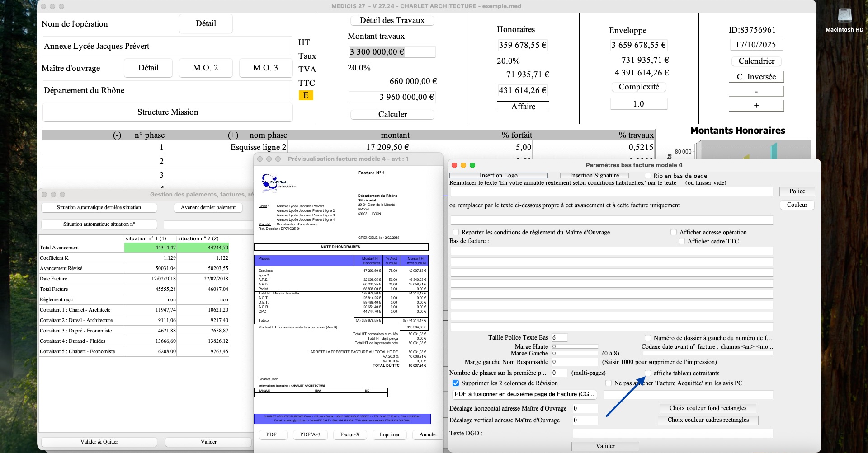Click the Texte DGD input field
868x453 pixels.
(673, 434)
